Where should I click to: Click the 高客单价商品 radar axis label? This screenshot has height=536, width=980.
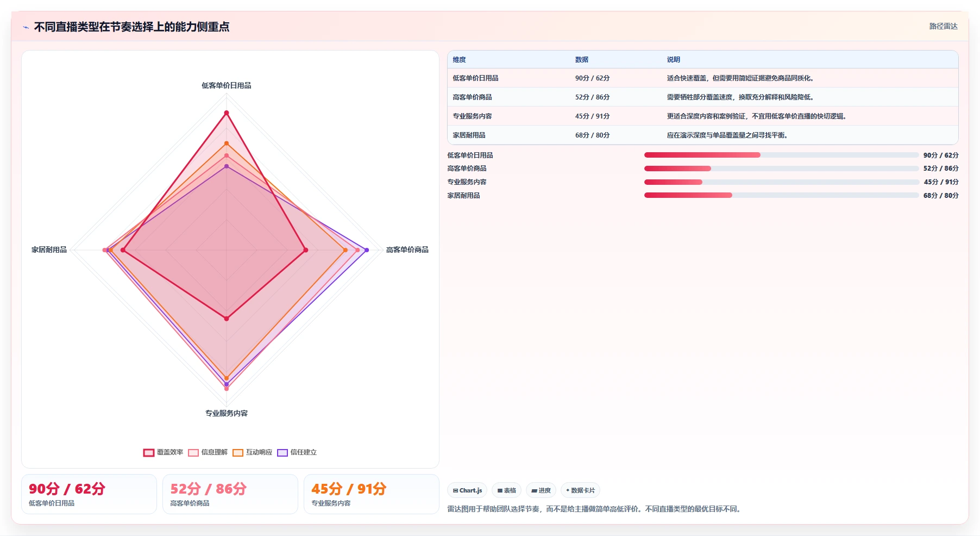point(407,250)
